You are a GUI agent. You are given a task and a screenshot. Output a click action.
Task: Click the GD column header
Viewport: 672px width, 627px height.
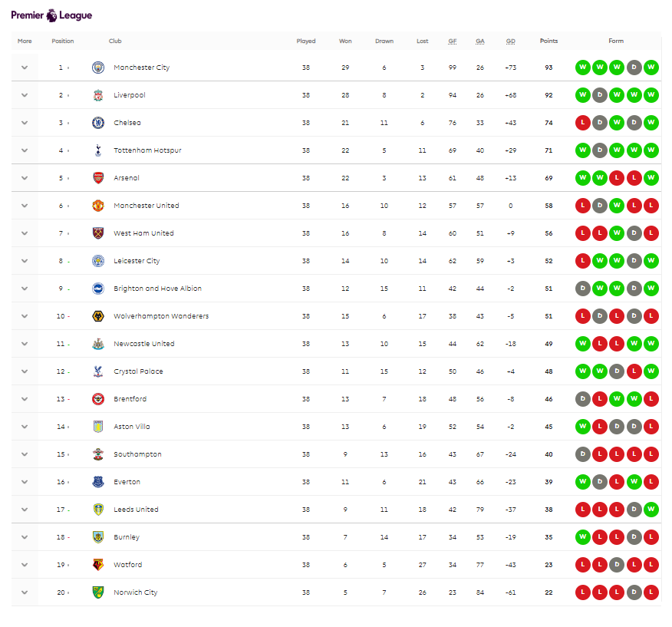tap(511, 41)
